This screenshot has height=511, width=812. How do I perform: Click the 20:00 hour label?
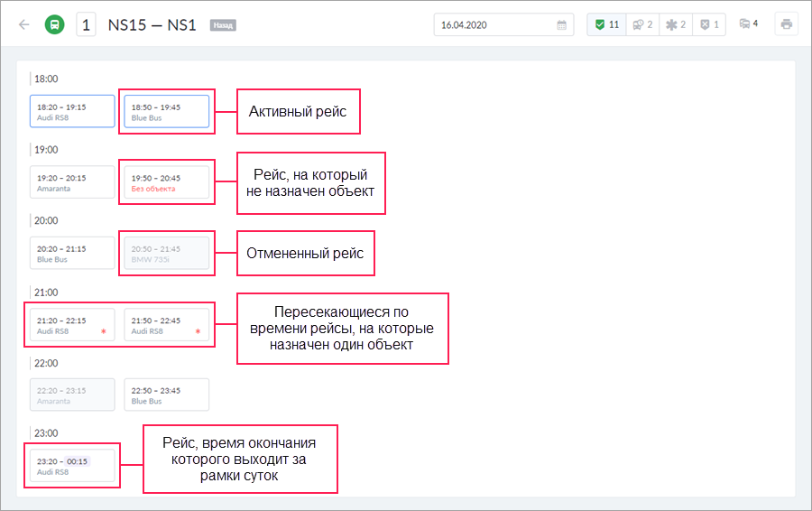[x=46, y=221]
